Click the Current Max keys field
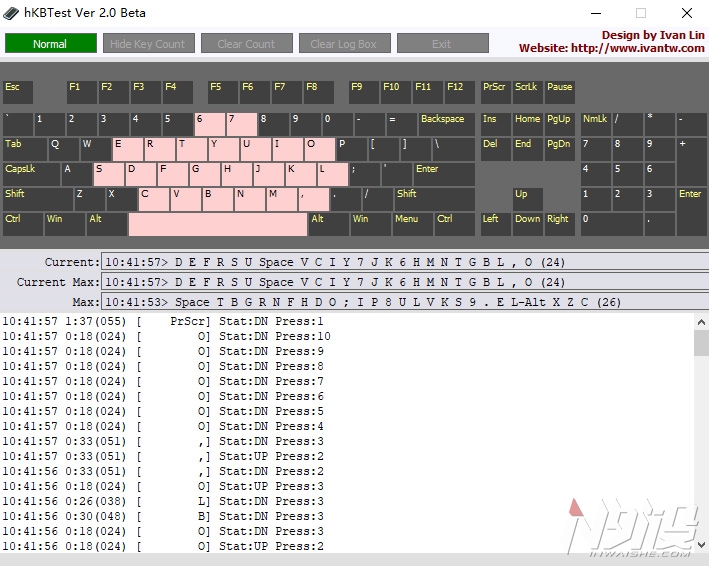This screenshot has height=566, width=709. coord(405,282)
